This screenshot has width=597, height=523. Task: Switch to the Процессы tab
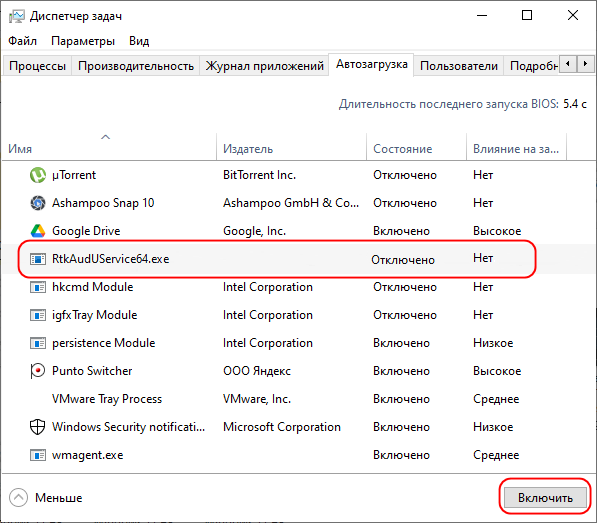(x=37, y=66)
